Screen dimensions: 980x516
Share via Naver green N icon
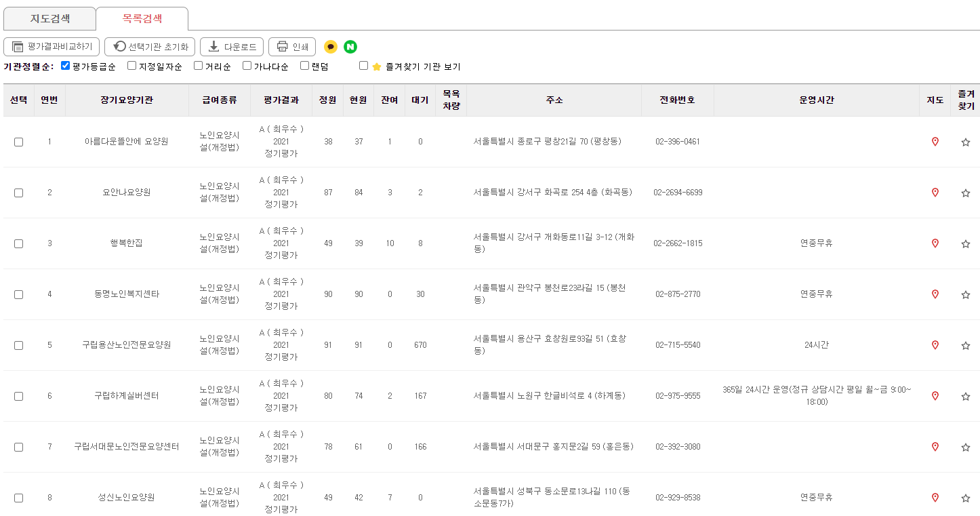pos(350,47)
